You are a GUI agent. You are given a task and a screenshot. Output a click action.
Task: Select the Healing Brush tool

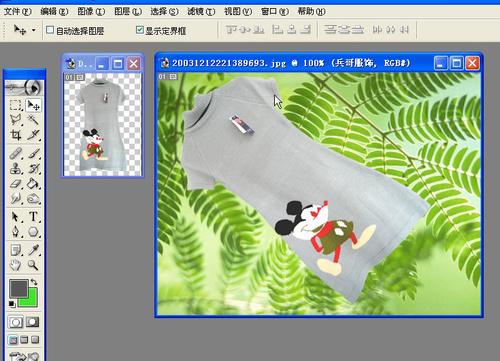pos(15,153)
